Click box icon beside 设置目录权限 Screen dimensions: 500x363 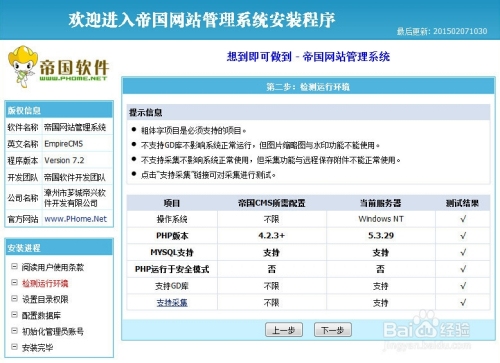pyautogui.click(x=14, y=298)
